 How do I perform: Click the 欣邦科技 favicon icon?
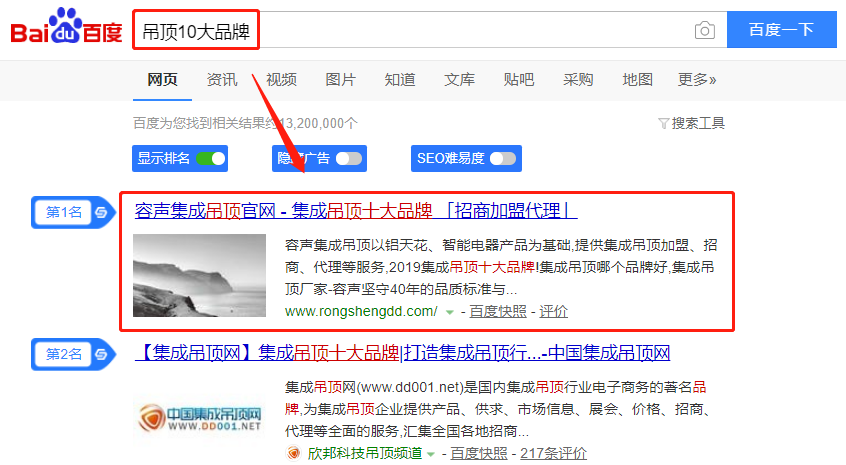293,453
